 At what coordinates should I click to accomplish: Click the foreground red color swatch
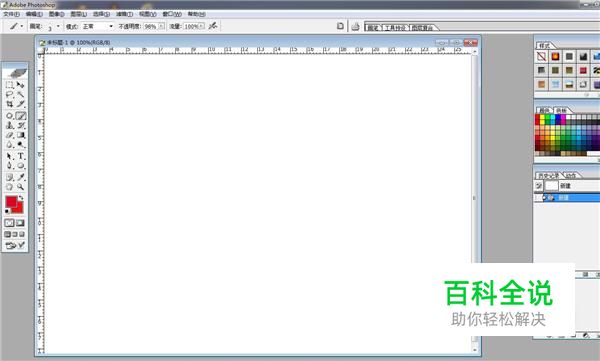11,201
